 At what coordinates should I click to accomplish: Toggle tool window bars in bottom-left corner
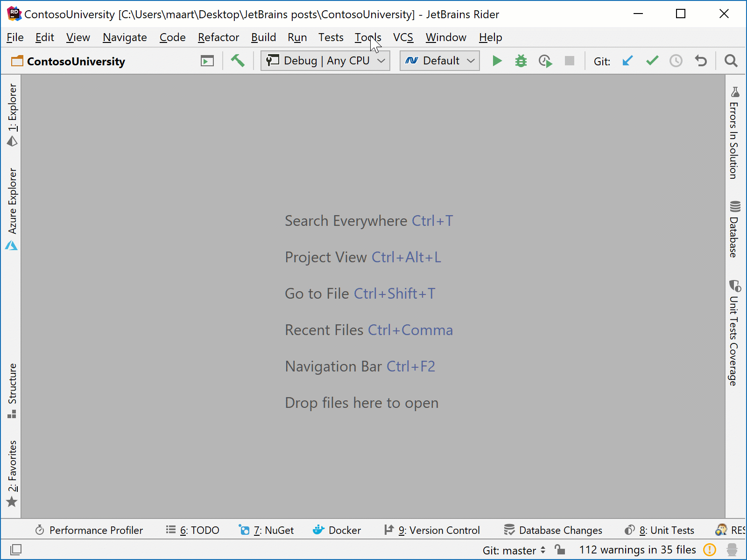point(15,550)
